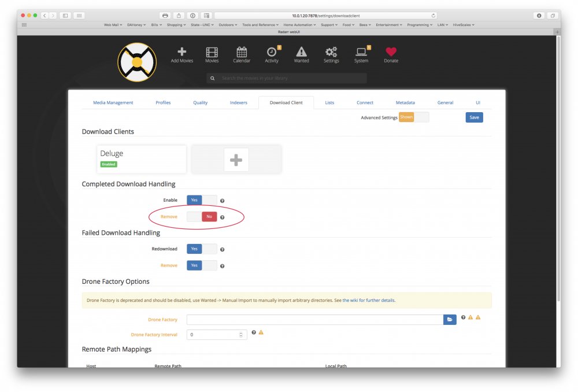The height and width of the screenshot is (392, 578).
Task: Switch to the Metadata tab
Action: click(x=405, y=103)
